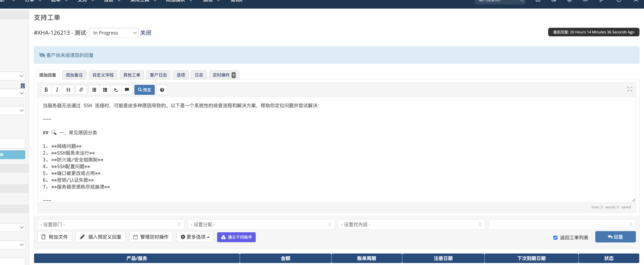Uncheck the 返回工单列表 checkbox

tap(555, 237)
